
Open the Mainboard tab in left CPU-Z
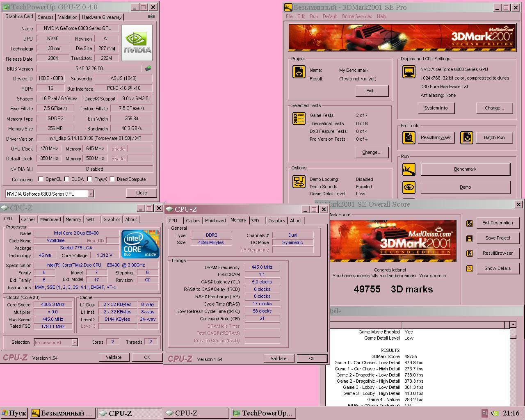tap(50, 219)
